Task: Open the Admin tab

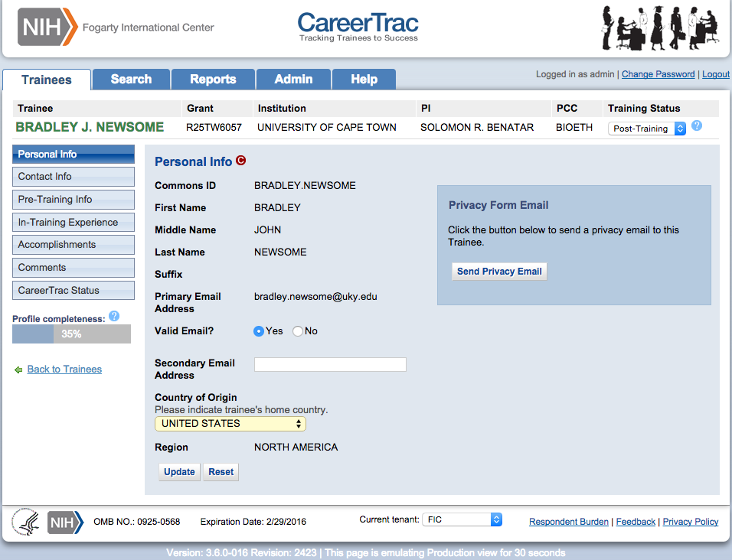Action: (x=293, y=80)
